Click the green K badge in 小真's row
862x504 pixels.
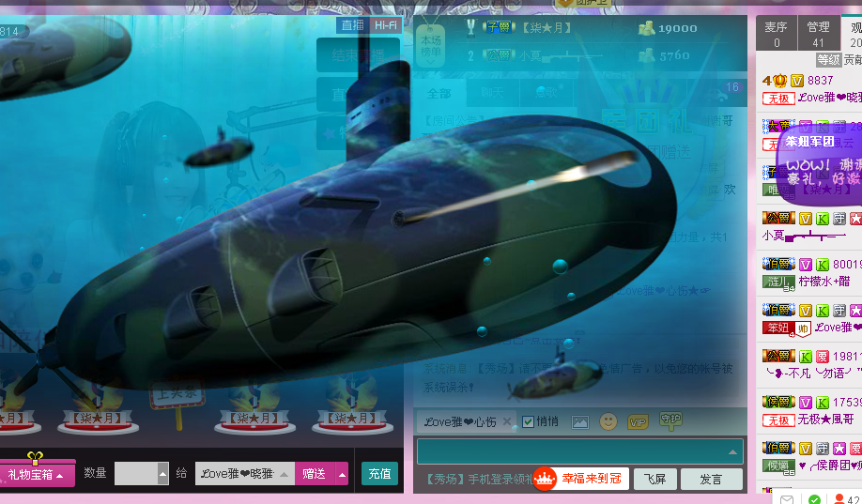pos(822,219)
